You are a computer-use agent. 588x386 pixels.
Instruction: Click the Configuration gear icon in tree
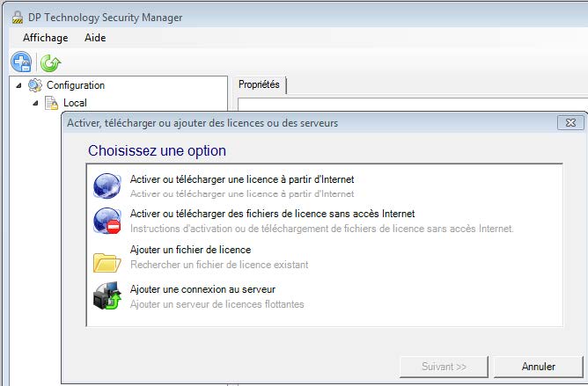tap(35, 85)
